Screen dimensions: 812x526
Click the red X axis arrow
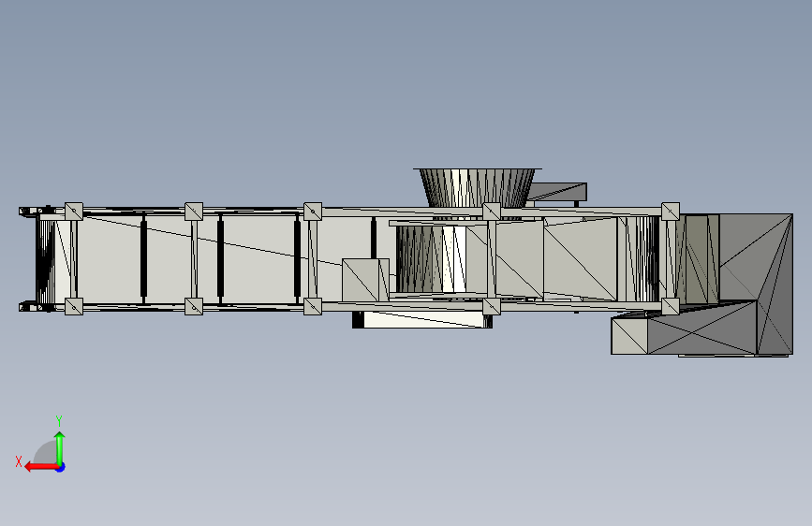tap(40, 467)
